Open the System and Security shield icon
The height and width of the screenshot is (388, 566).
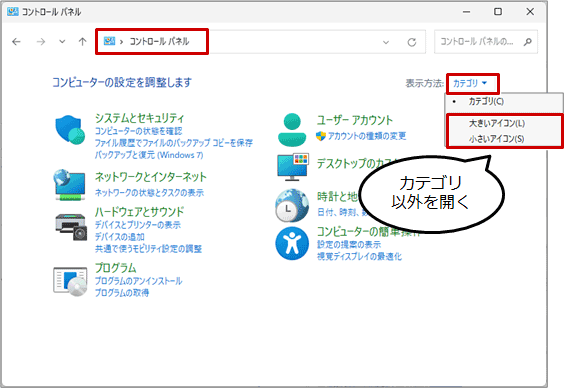tap(70, 130)
